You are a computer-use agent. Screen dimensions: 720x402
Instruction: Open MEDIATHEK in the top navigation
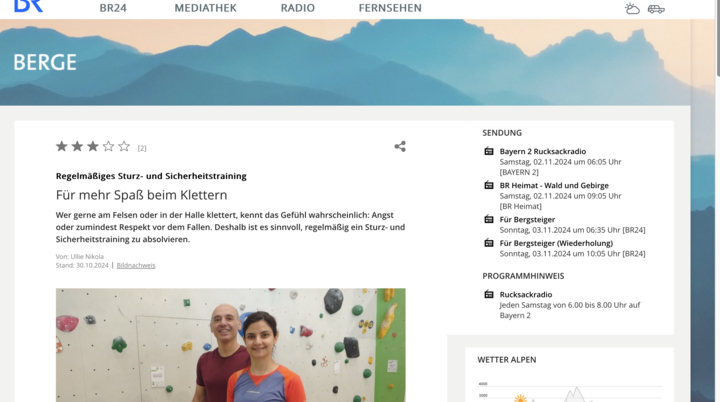pos(205,8)
